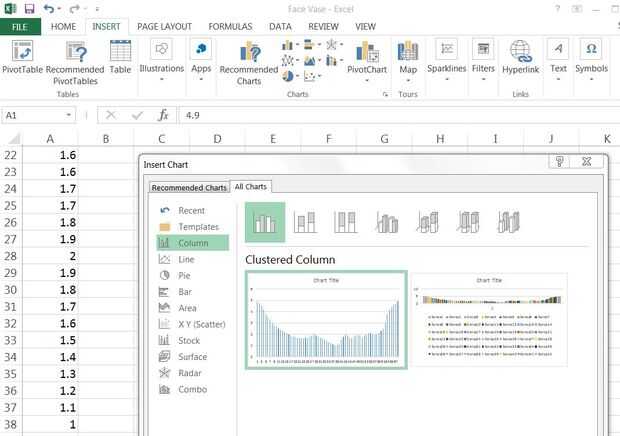Viewport: 620px width, 436px height.
Task: Select Radar chart type
Action: pos(192,373)
